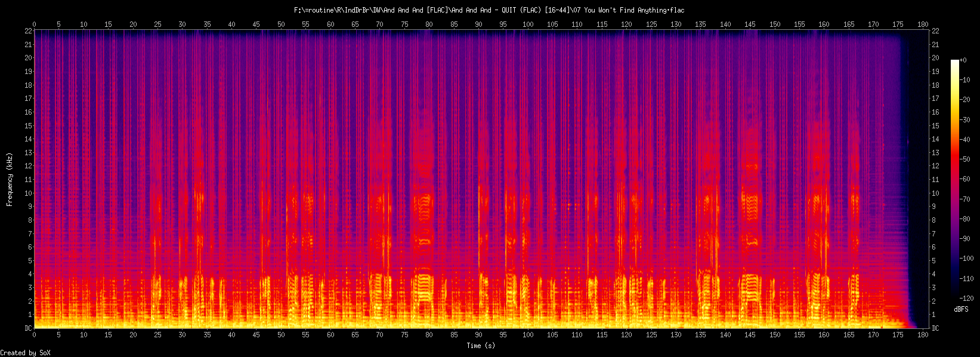Select the "-100" value on the color scale
980x357 pixels.
point(966,258)
